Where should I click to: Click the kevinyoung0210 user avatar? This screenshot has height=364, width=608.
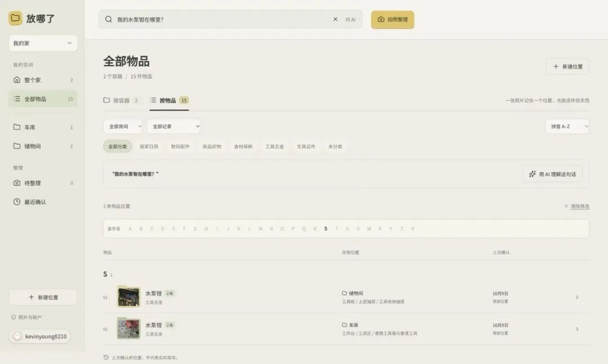click(x=17, y=336)
